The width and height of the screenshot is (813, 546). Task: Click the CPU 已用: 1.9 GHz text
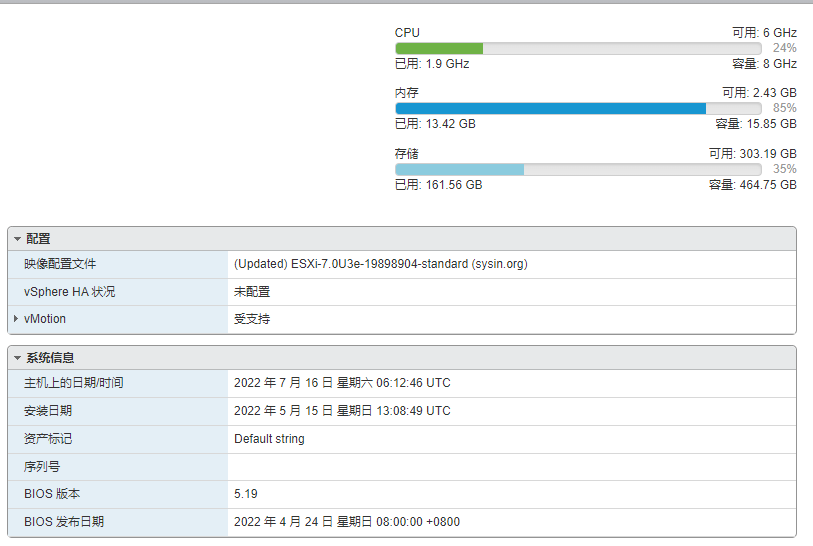coord(432,64)
